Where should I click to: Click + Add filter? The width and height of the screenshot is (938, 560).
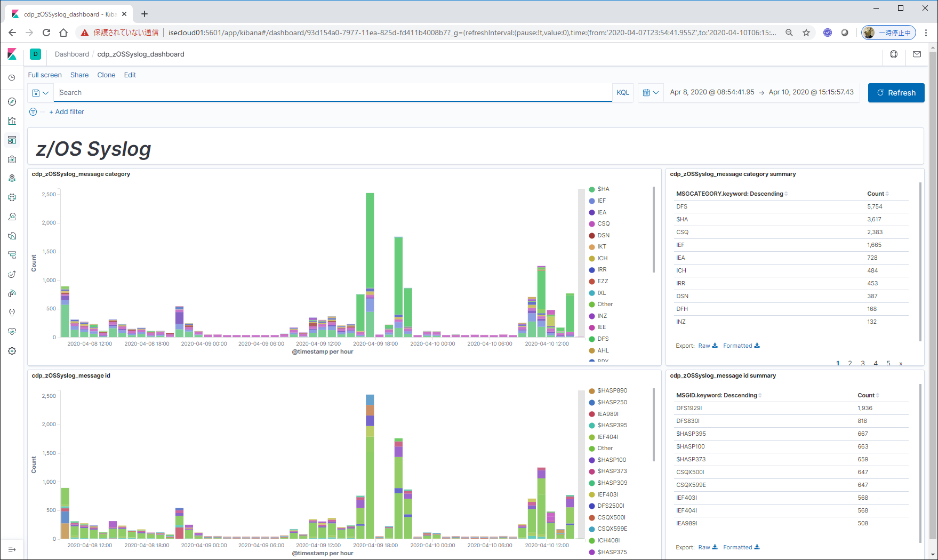coord(67,111)
